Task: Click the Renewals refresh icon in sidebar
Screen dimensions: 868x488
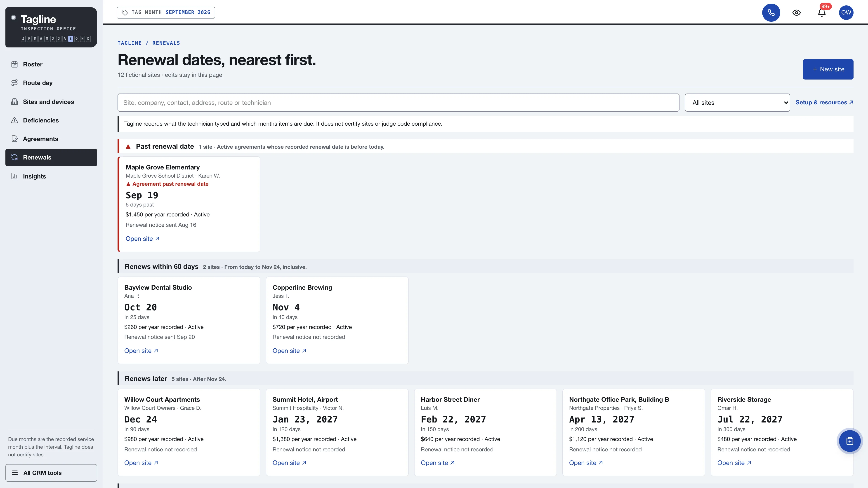Action: (14, 157)
